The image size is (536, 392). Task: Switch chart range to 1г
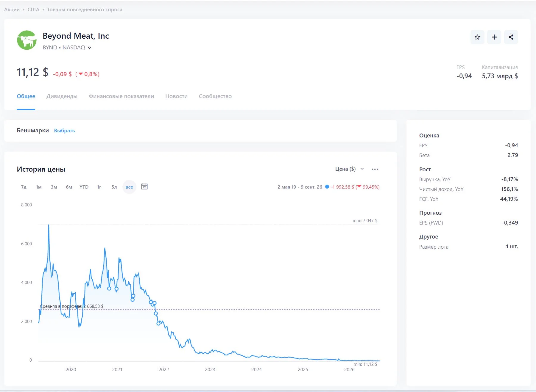point(99,187)
